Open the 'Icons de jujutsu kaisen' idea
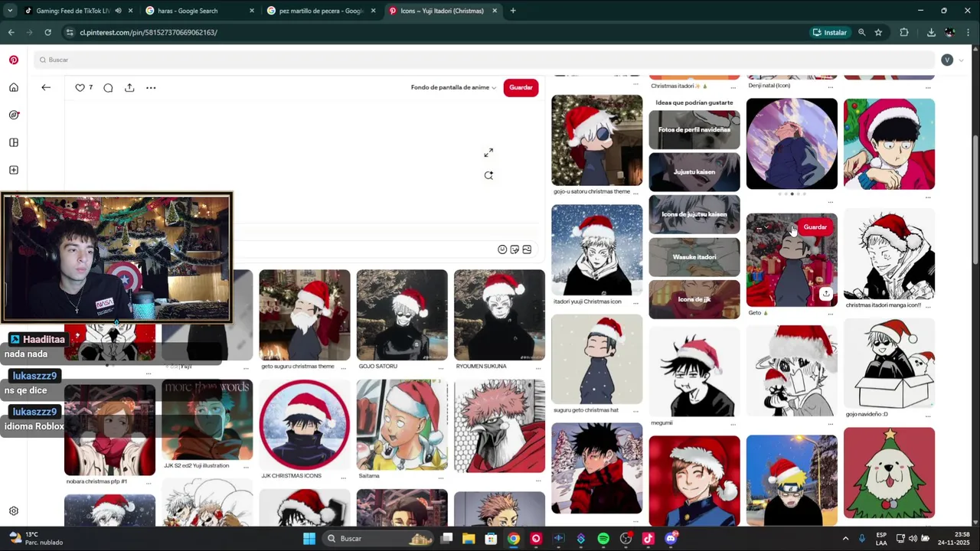980x551 pixels. click(694, 214)
